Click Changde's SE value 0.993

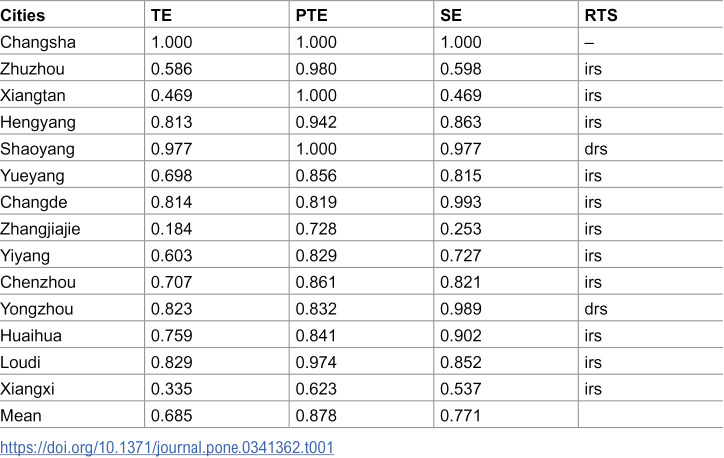coord(461,202)
